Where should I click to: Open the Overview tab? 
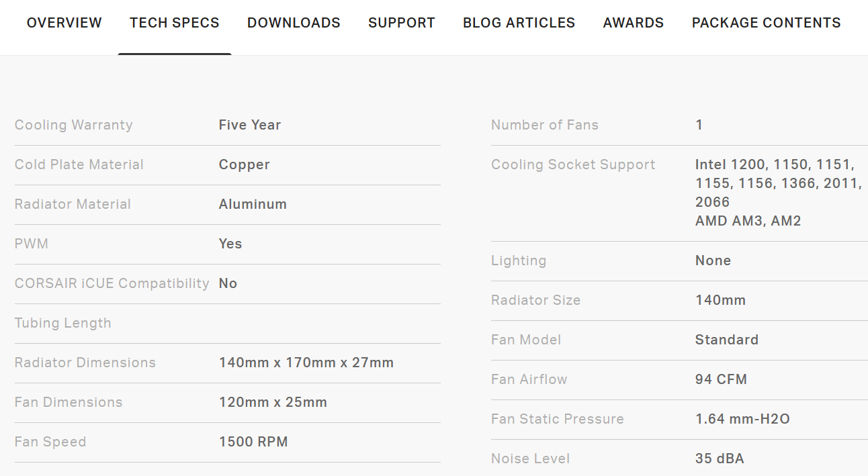click(64, 23)
